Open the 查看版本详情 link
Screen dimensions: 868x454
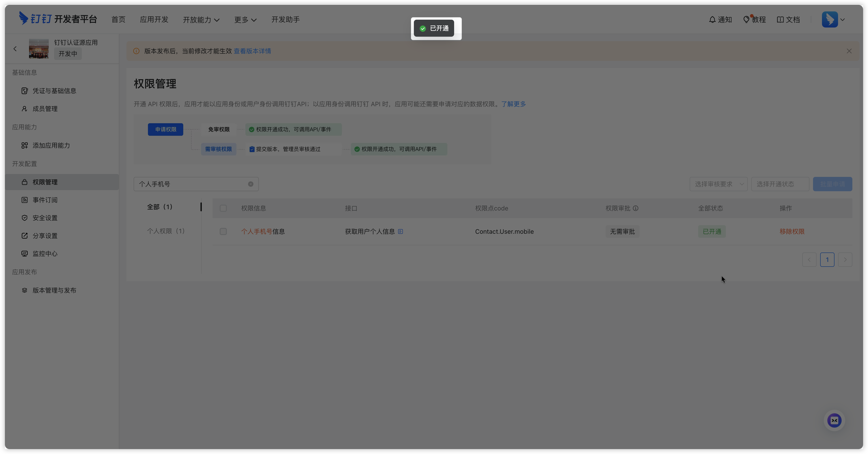(252, 51)
